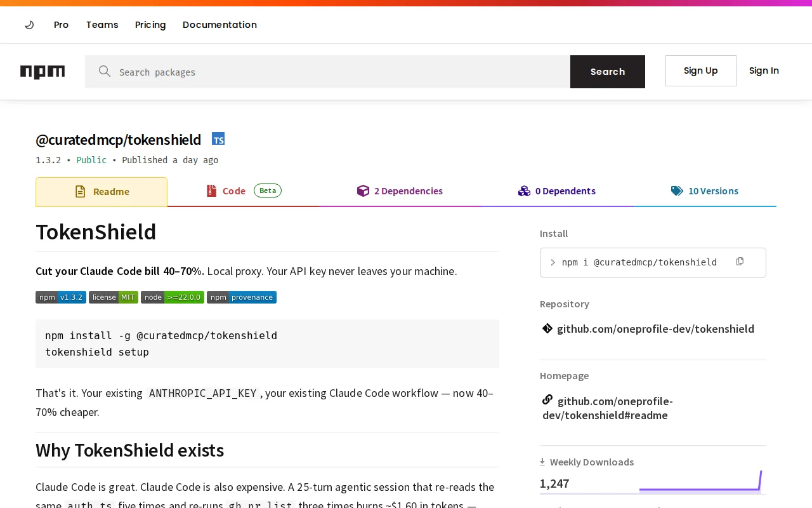Click the Why TokenShield exists heading
This screenshot has height=508, width=812.
click(x=130, y=450)
